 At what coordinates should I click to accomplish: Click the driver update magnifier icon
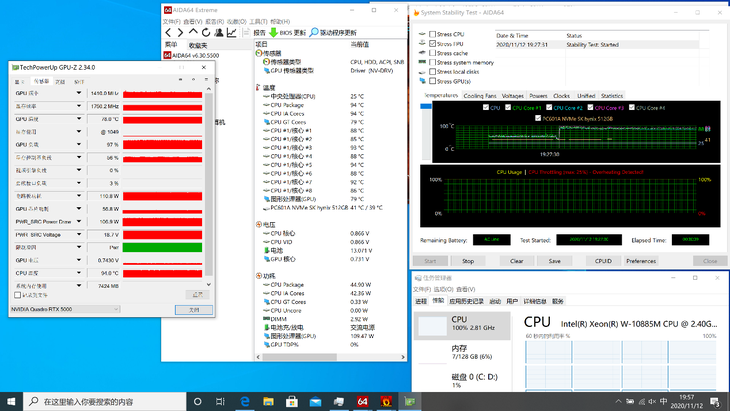314,33
